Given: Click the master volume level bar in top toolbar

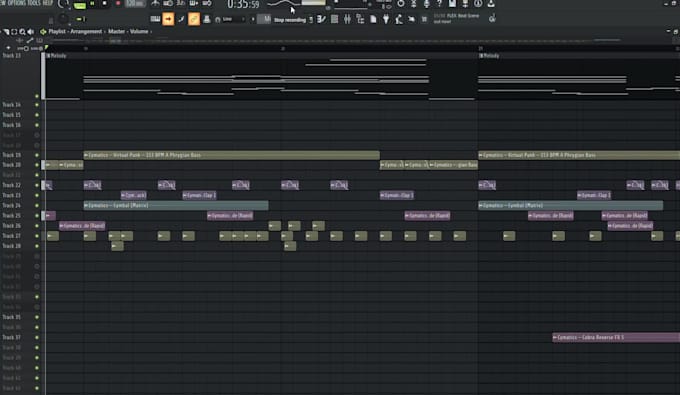Looking at the screenshot, I should [x=314, y=3].
